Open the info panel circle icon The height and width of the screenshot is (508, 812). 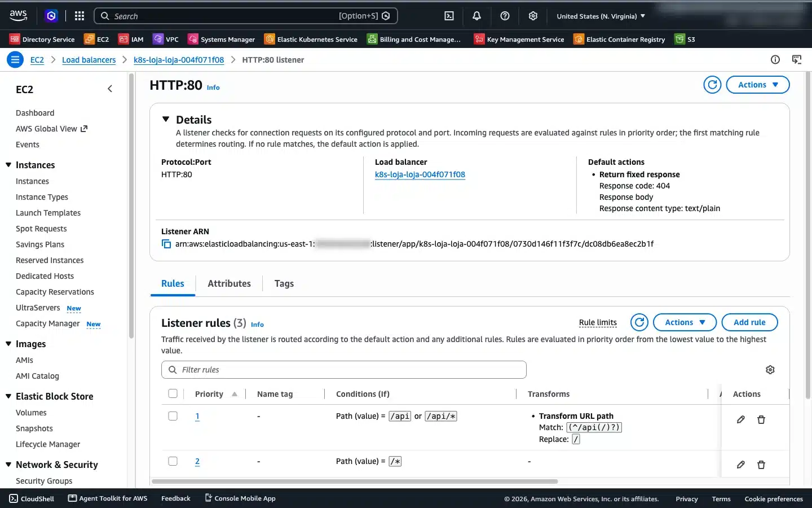pos(775,59)
